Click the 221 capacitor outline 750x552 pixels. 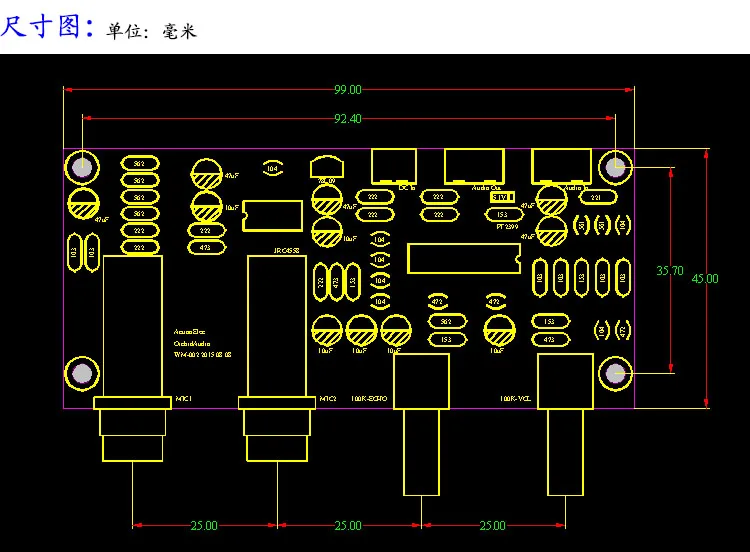596,197
